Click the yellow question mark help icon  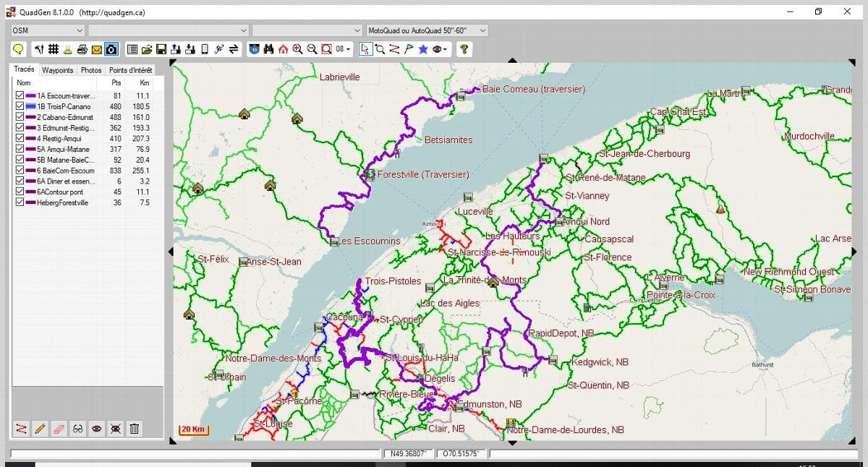point(463,49)
